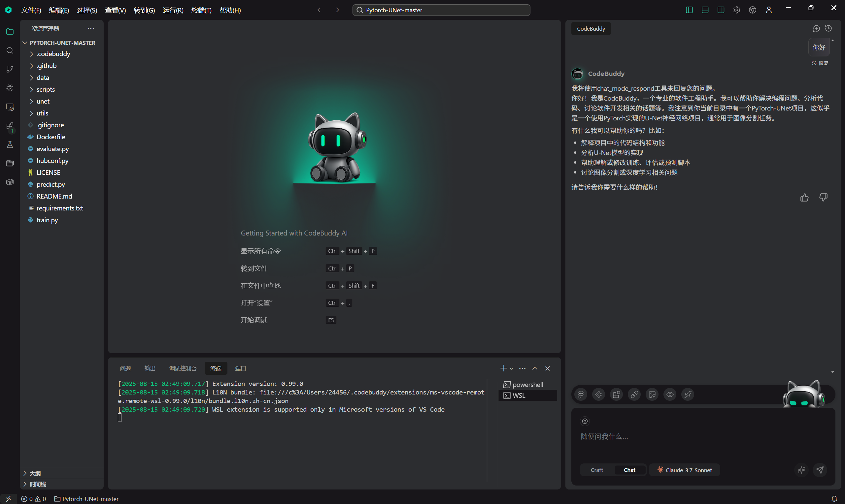Click the send message arrow icon
The image size is (845, 504).
[820, 470]
